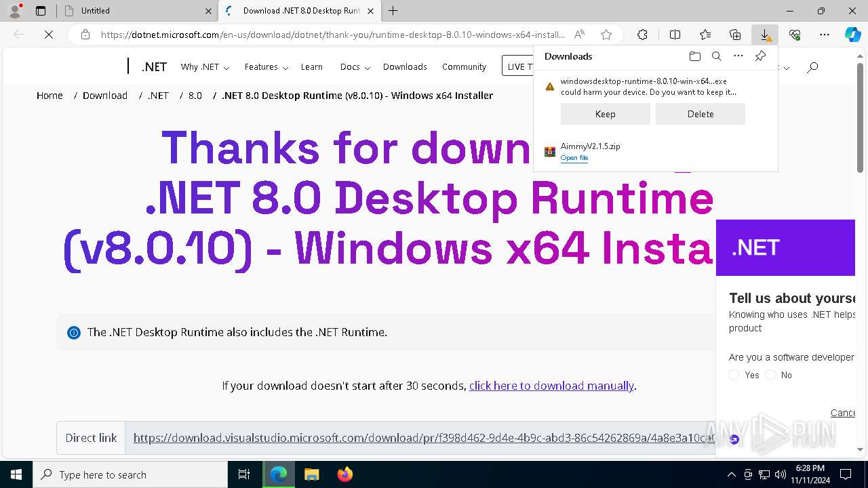The image size is (868, 488).
Task: Toggle split screen view icon
Action: [x=675, y=35]
